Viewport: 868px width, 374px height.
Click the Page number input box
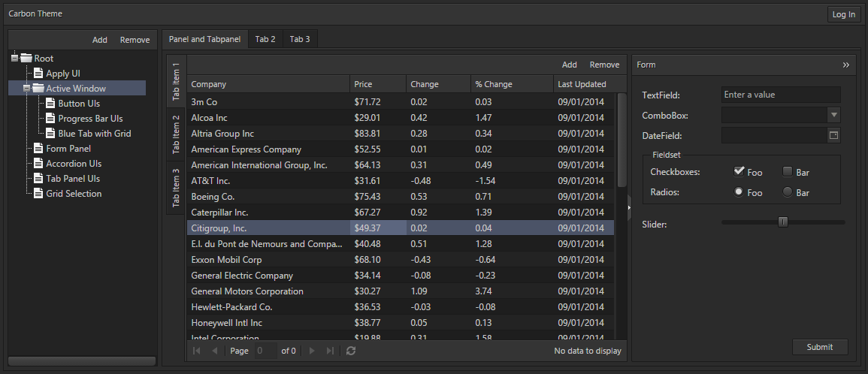tap(266, 350)
